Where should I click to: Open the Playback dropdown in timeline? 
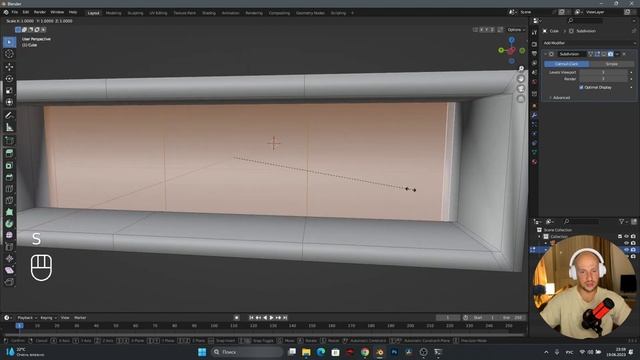point(27,318)
